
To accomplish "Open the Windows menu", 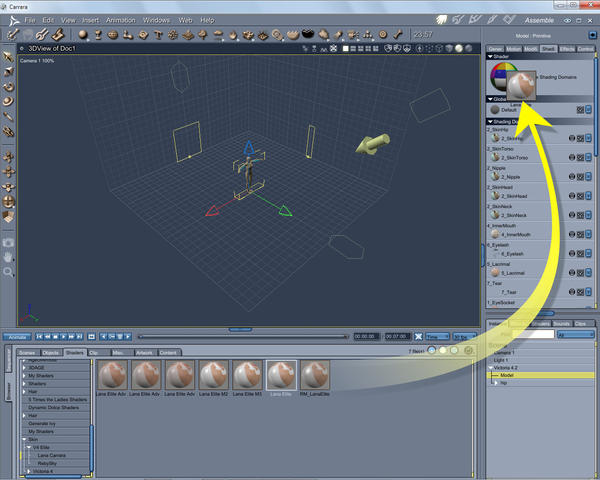I will click(x=156, y=20).
